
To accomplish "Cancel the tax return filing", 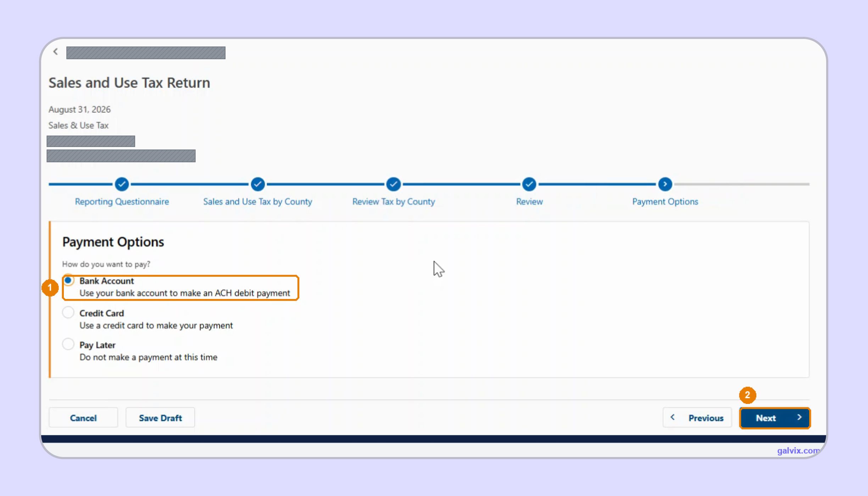I will [83, 418].
